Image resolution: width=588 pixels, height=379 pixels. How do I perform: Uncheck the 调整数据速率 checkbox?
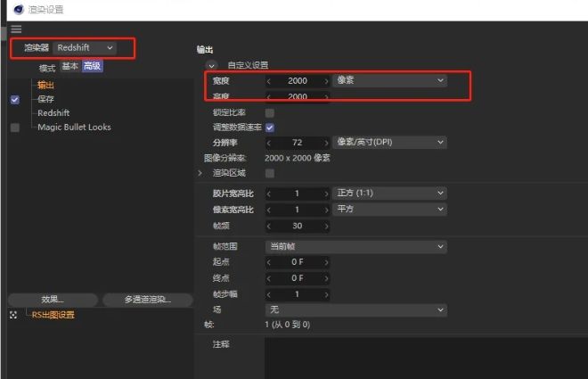[270, 128]
